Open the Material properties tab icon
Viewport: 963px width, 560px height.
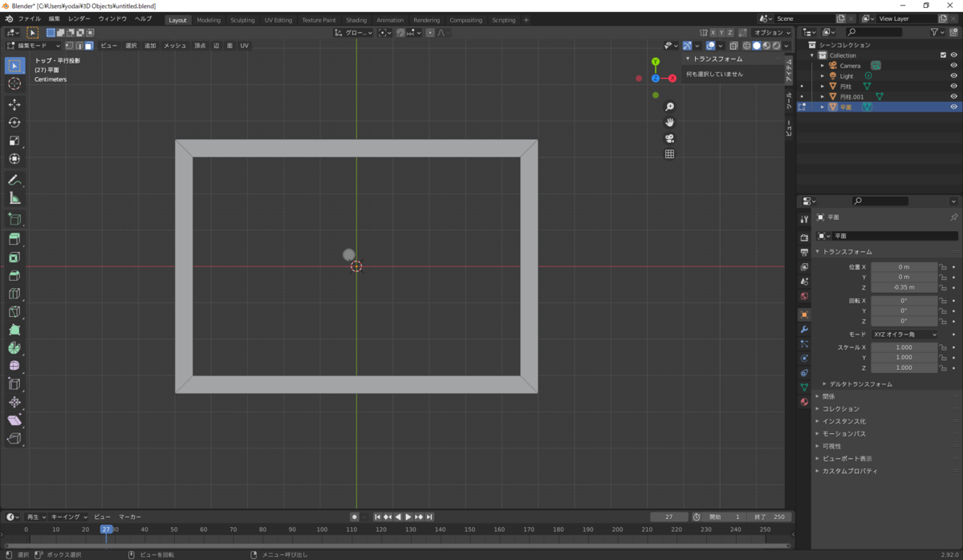click(x=804, y=401)
